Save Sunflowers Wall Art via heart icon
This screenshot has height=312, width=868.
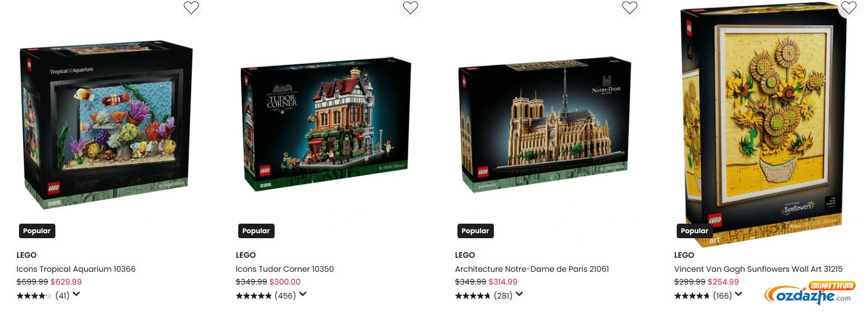click(x=849, y=7)
